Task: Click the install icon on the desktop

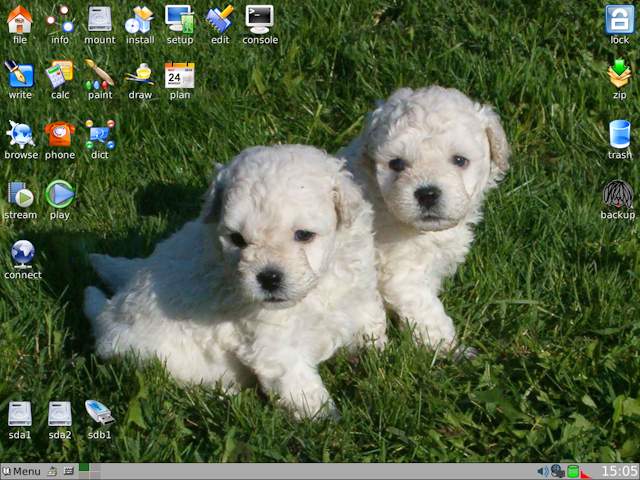Action: tap(140, 20)
